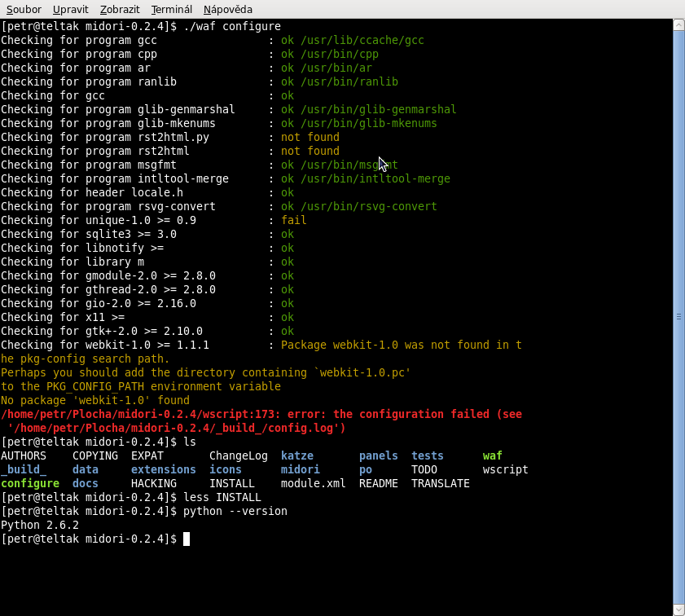
Task: Click 'Checking for sqlite3 >= 3.0' text
Action: (x=89, y=234)
